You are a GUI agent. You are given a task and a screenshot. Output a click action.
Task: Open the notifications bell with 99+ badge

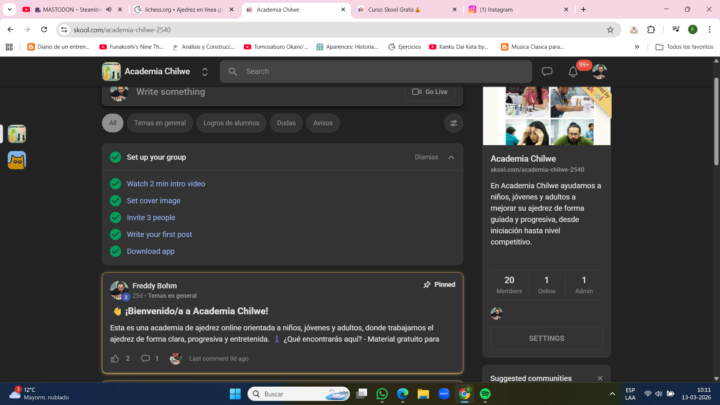pos(573,72)
